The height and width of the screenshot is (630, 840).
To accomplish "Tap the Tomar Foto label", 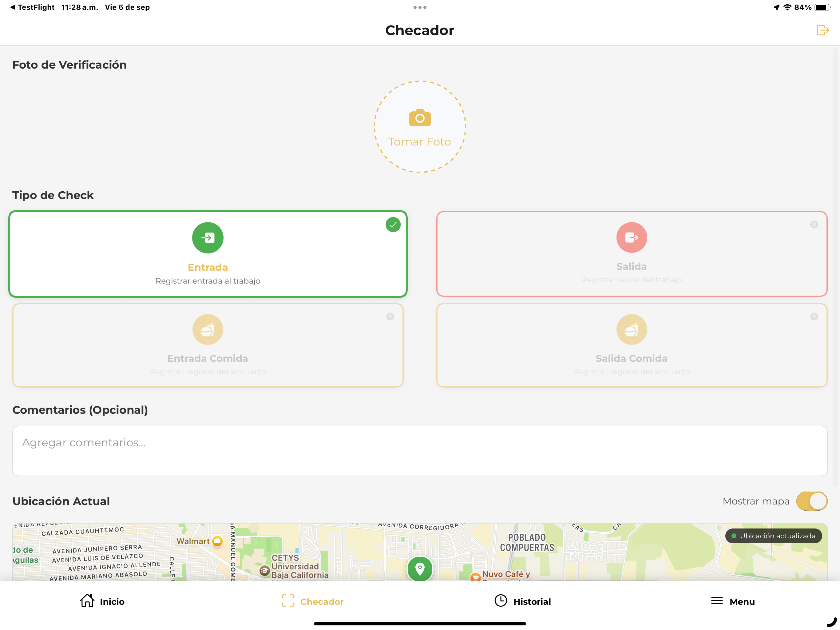I will (x=420, y=142).
